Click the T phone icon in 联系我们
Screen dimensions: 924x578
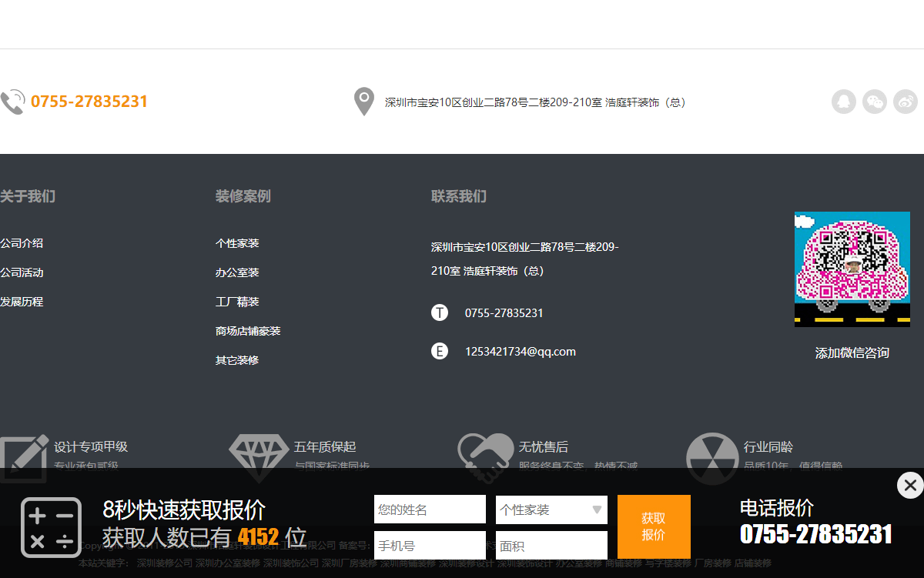[440, 312]
